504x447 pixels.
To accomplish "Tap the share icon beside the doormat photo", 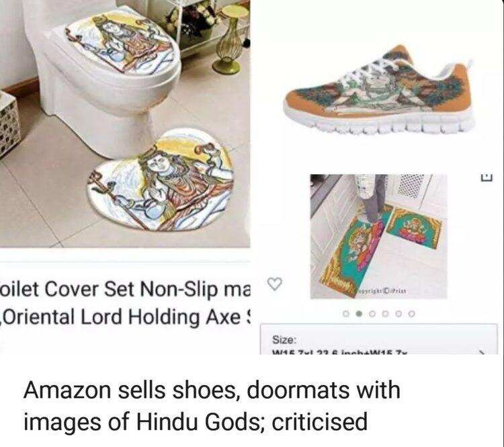I will tap(487, 178).
